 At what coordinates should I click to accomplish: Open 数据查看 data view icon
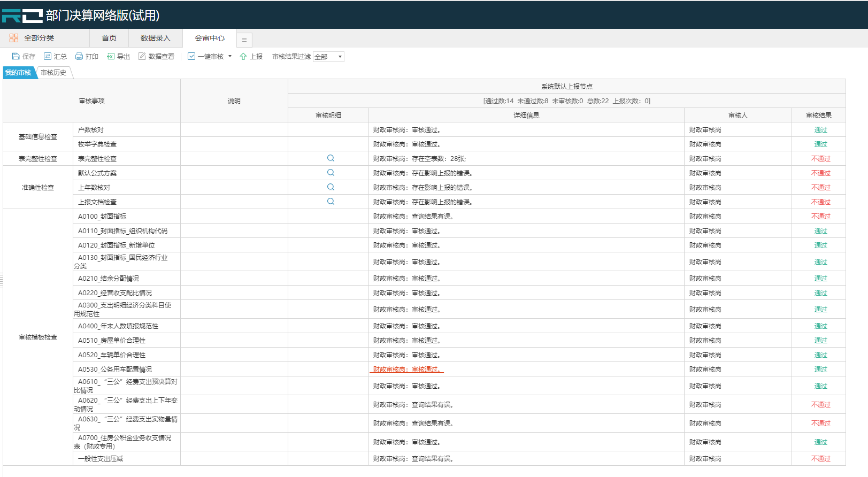[142, 57]
